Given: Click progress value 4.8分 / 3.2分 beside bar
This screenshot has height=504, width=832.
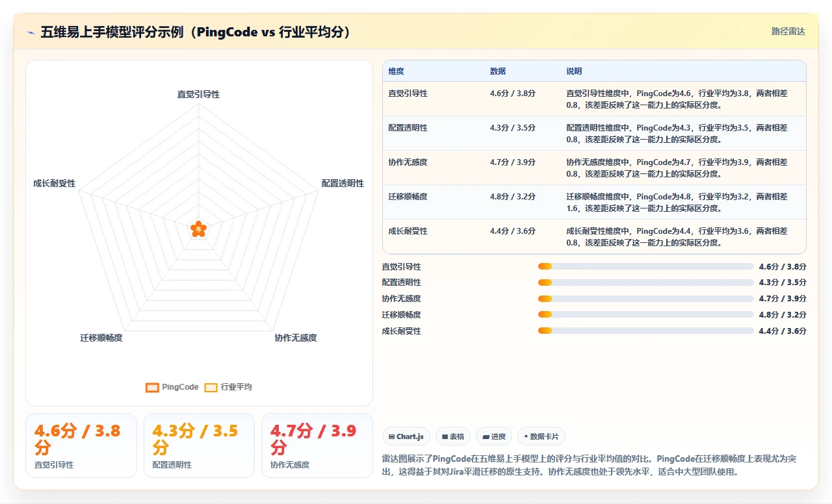Looking at the screenshot, I should tap(783, 315).
